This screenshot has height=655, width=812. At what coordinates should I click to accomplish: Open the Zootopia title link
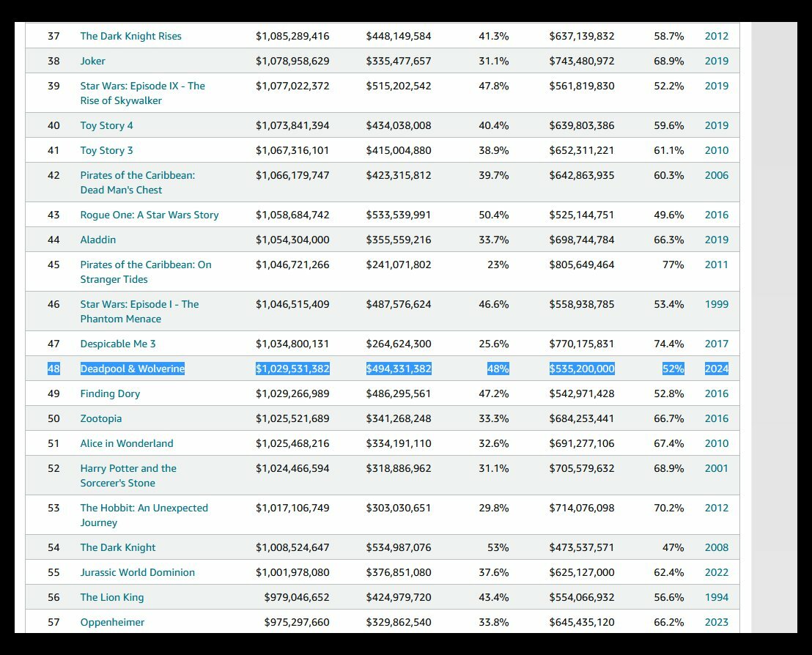(101, 418)
